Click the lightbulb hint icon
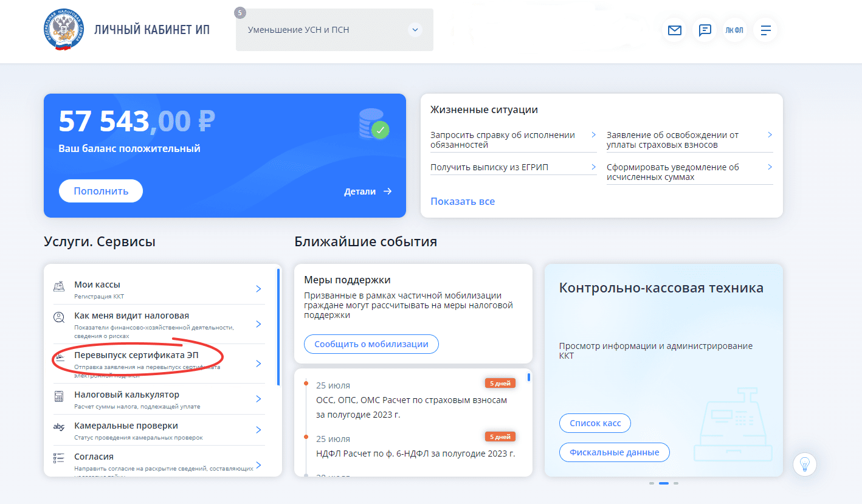Screen dimensions: 862x504 [805, 464]
